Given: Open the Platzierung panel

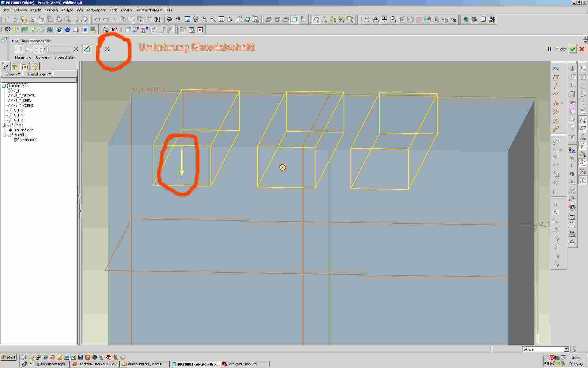Looking at the screenshot, I should click(x=23, y=57).
